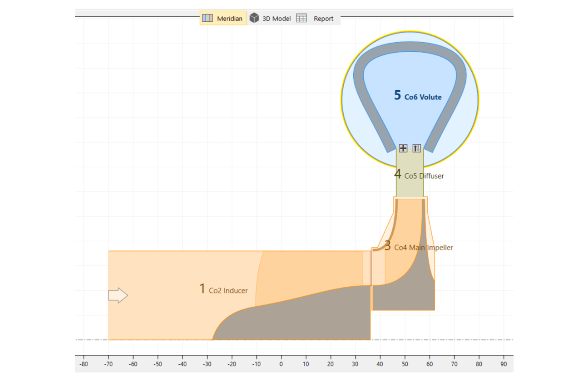Open the Report tab
The height and width of the screenshot is (382, 588).
[315, 18]
